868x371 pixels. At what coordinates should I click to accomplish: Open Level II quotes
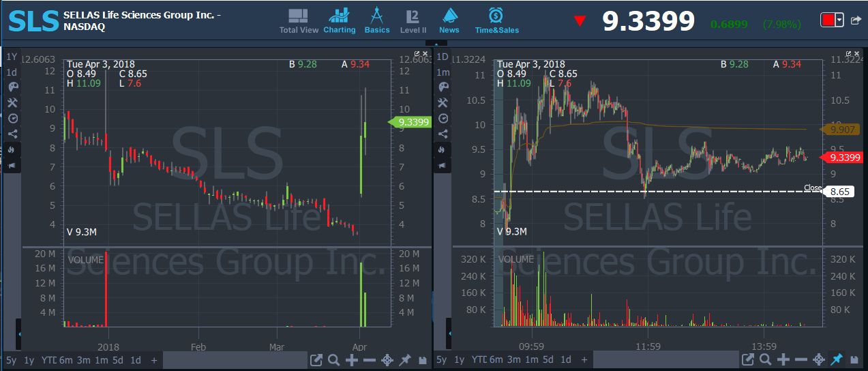tap(413, 21)
